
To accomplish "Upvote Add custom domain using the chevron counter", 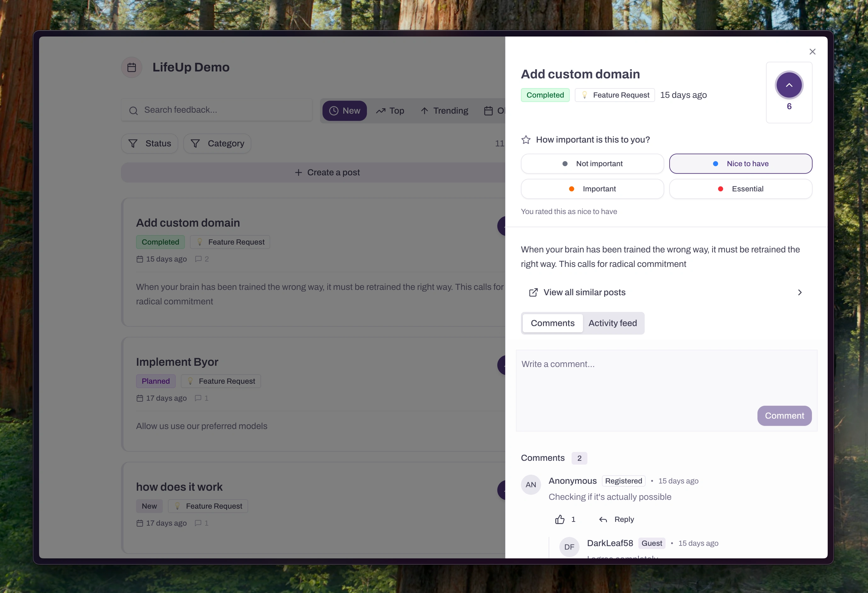I will (789, 85).
